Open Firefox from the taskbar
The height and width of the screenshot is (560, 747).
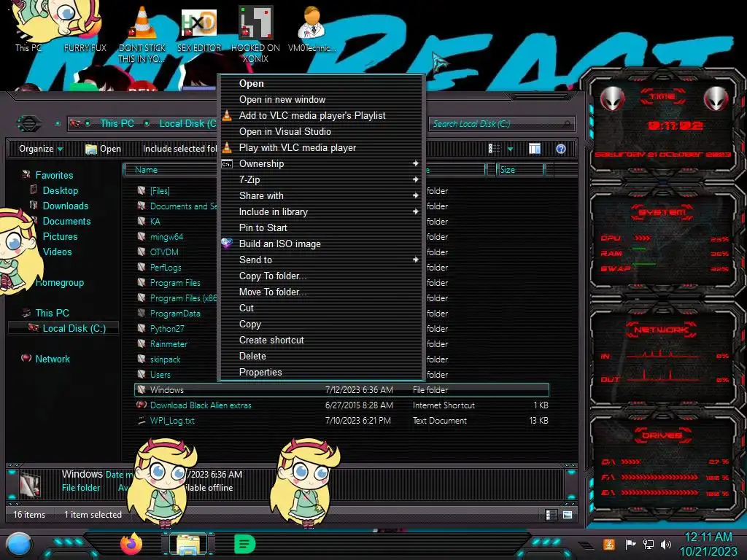(131, 544)
